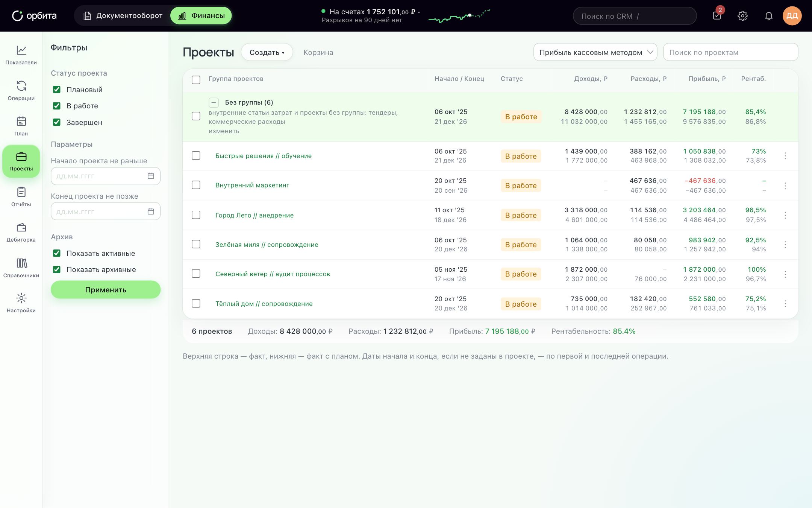Collapse the Без группы (6) group
Screen dimensions: 812x508
[x=214, y=102]
